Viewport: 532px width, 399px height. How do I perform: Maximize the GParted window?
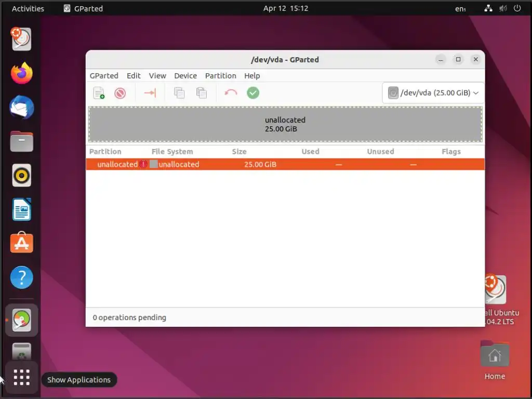458,59
